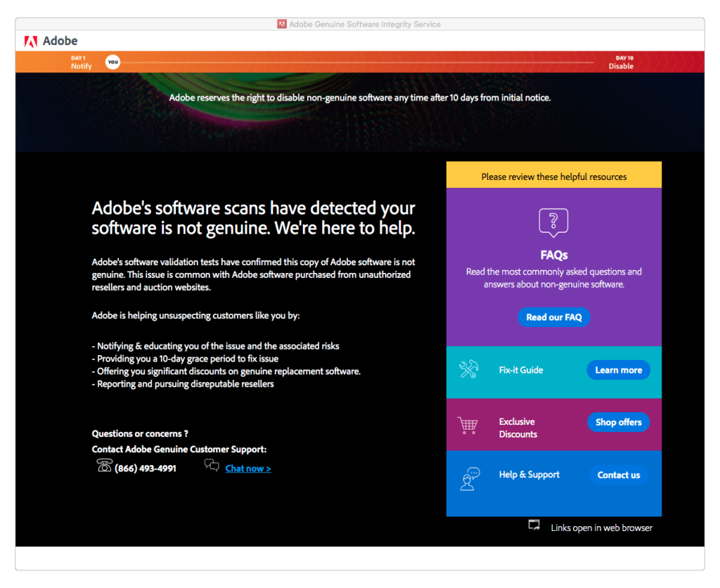
Task: Click Learn more in the Fix-it Guide row
Action: click(x=618, y=369)
